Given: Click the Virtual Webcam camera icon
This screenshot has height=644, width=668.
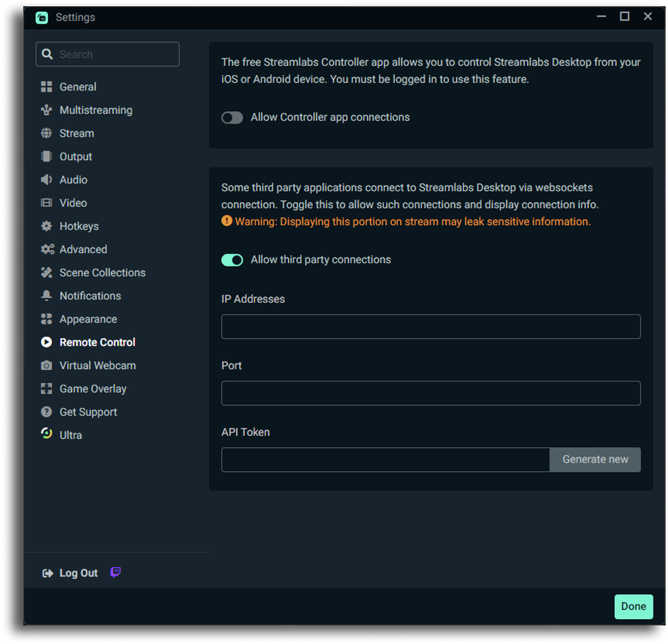Looking at the screenshot, I should [46, 366].
